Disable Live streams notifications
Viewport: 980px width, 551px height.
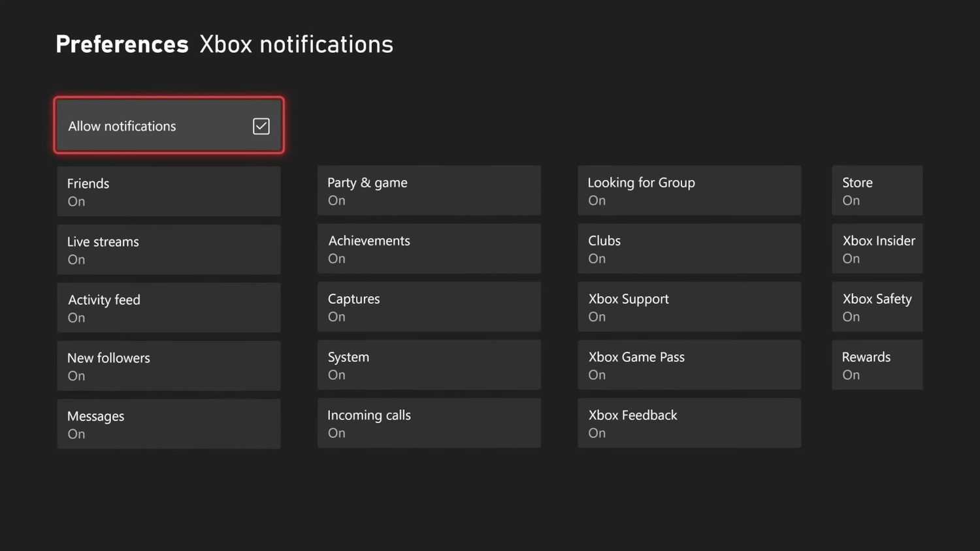click(x=169, y=249)
